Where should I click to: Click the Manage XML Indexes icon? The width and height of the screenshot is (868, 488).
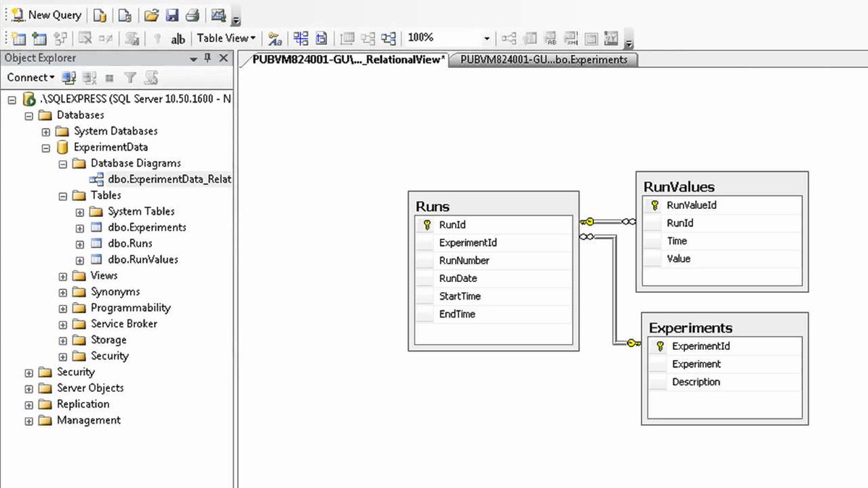571,38
